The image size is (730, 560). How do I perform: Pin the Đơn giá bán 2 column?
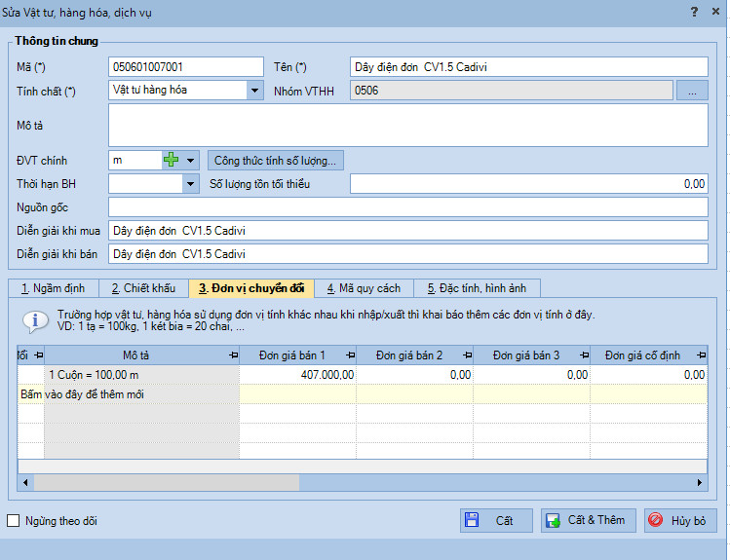(468, 355)
